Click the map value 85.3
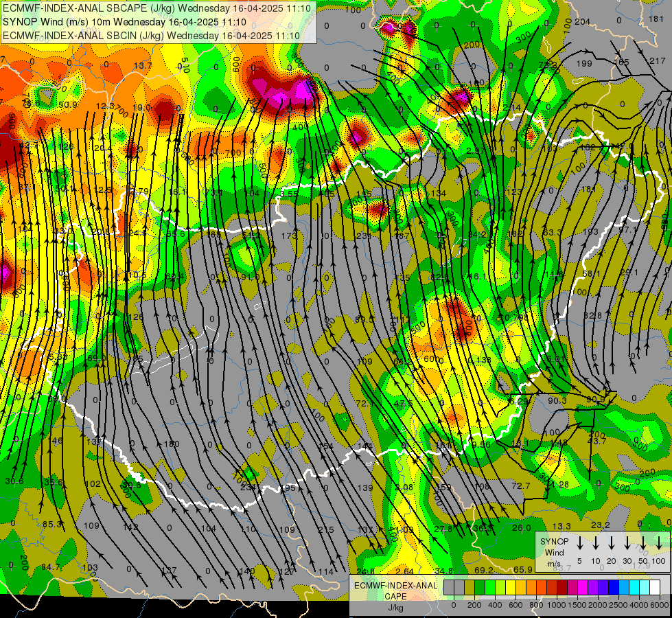 pyautogui.click(x=52, y=524)
